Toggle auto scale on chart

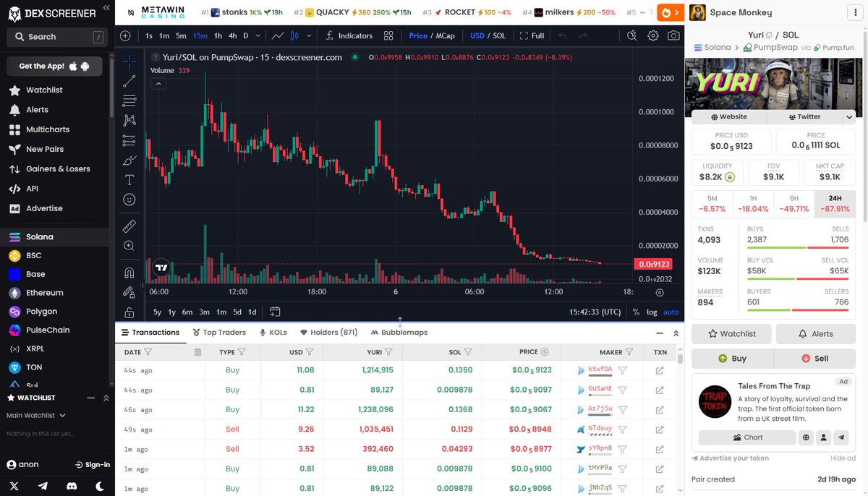point(671,312)
